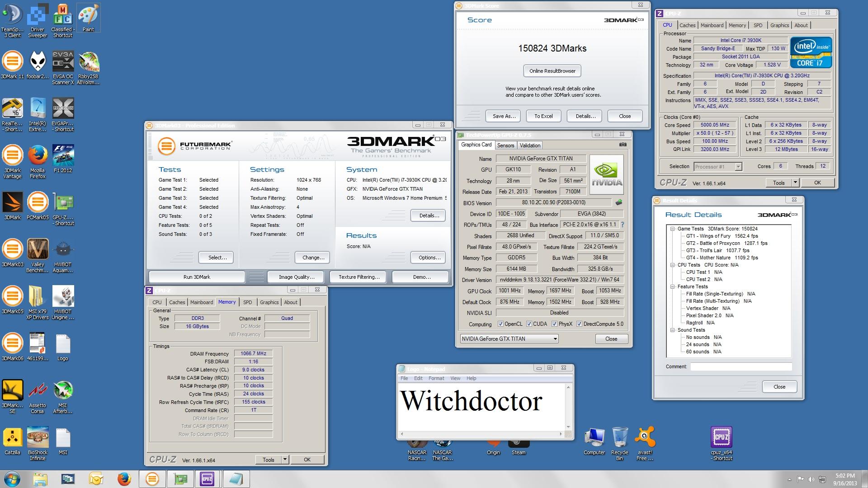Click the Comment input field in Result Details
868x488 pixels.
point(741,366)
